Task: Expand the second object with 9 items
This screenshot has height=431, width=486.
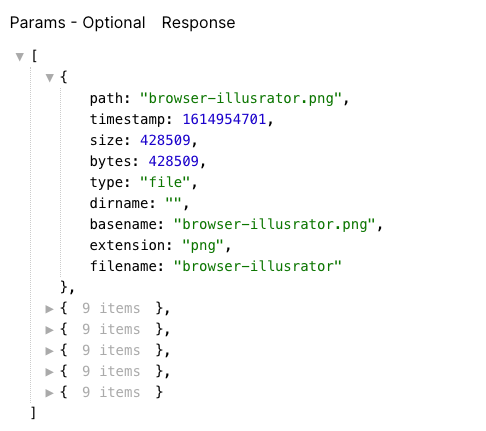Action: tap(49, 309)
